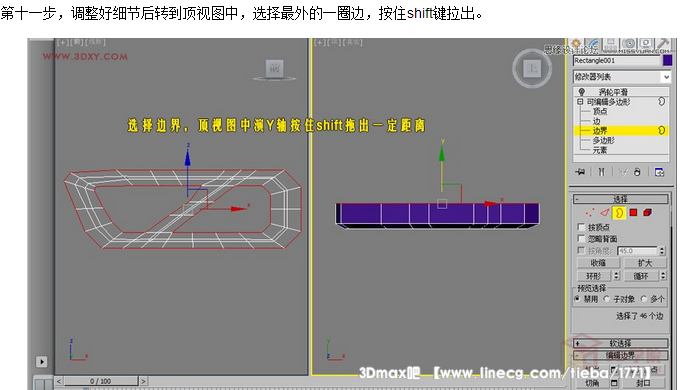The width and height of the screenshot is (680, 390).
Task: Click the top viewport ViewCube face
Action: (532, 68)
